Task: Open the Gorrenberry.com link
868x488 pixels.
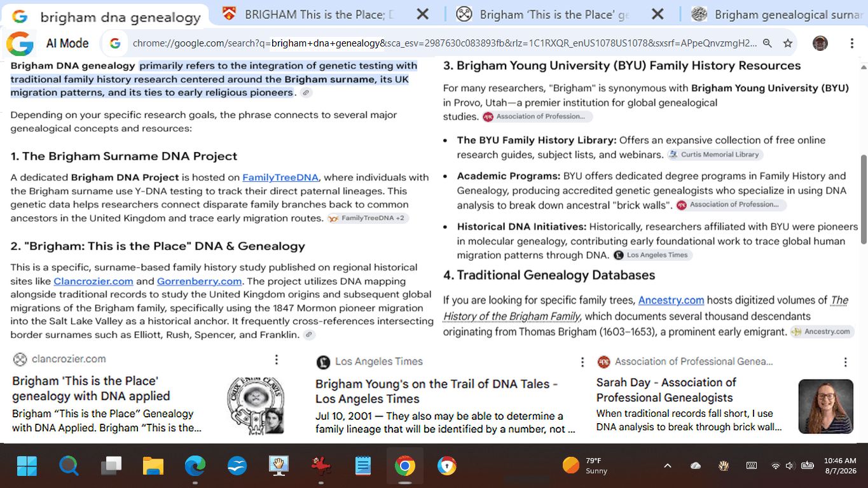Action: pos(200,281)
